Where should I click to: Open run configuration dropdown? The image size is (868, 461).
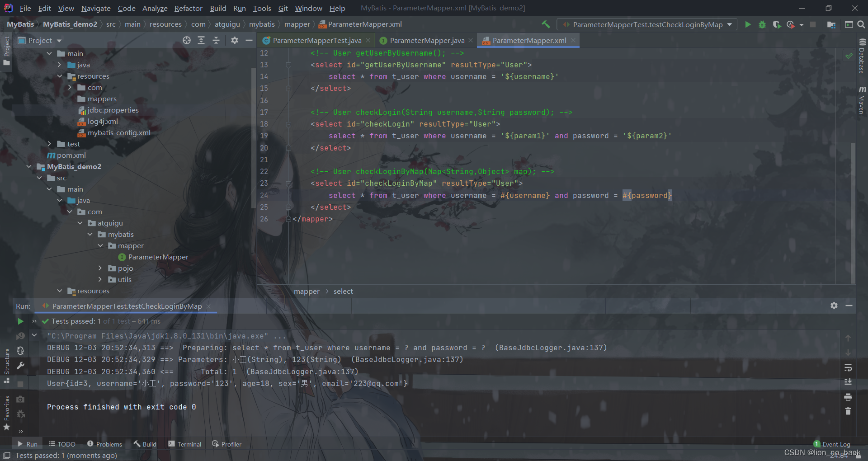coord(647,24)
